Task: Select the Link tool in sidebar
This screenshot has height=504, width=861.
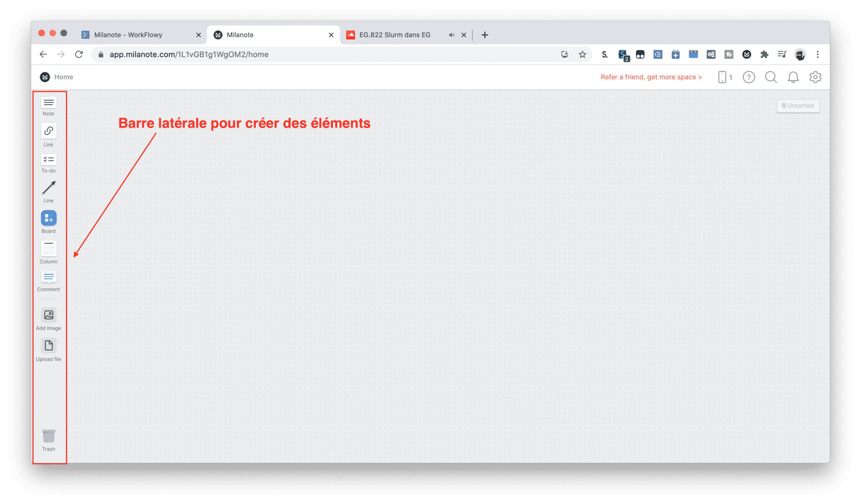Action: [48, 135]
